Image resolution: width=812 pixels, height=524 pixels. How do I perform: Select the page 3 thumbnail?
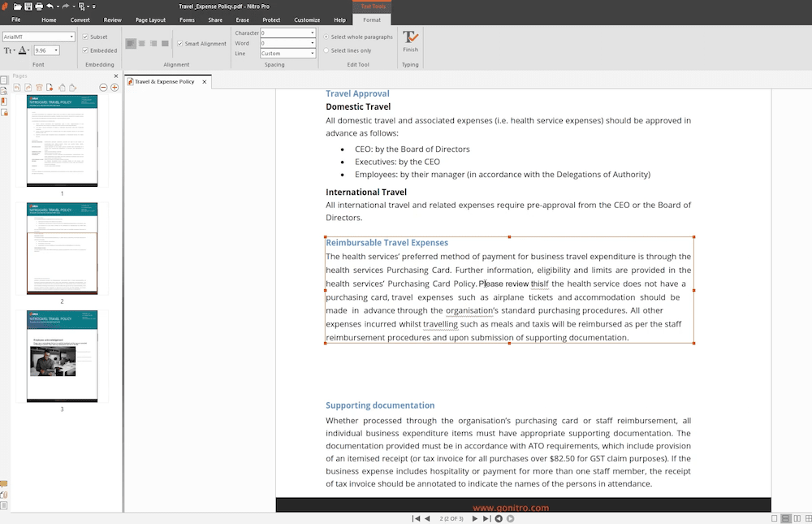tap(62, 356)
